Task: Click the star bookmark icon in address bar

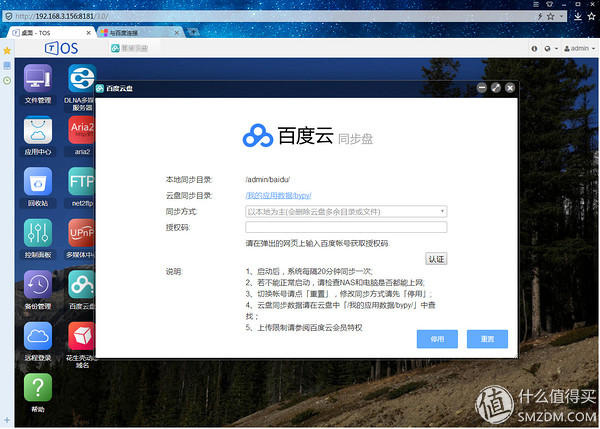Action: 550,16
